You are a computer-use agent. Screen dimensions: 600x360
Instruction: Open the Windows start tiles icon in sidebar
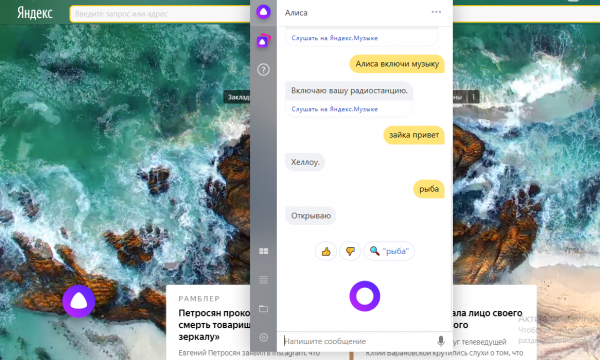pos(263,251)
